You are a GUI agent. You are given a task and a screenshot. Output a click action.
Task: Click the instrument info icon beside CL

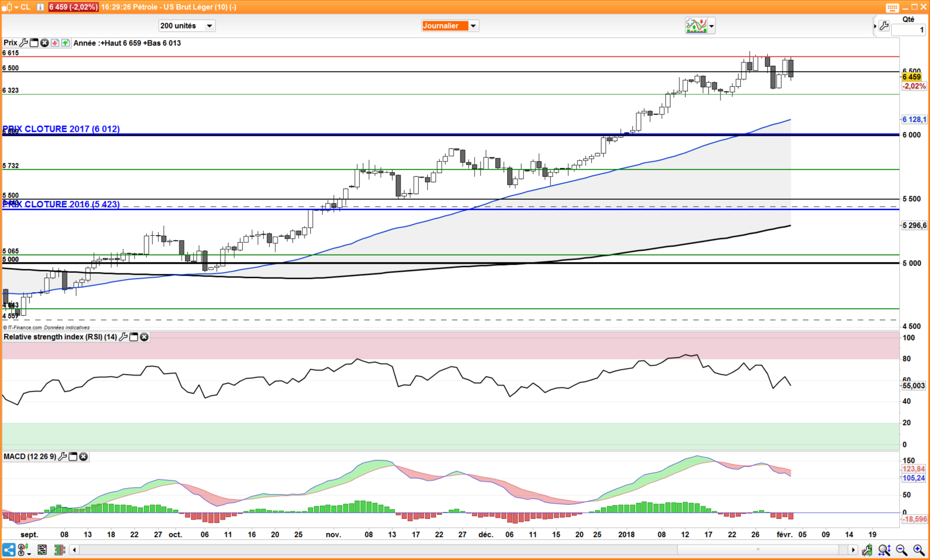pyautogui.click(x=41, y=7)
